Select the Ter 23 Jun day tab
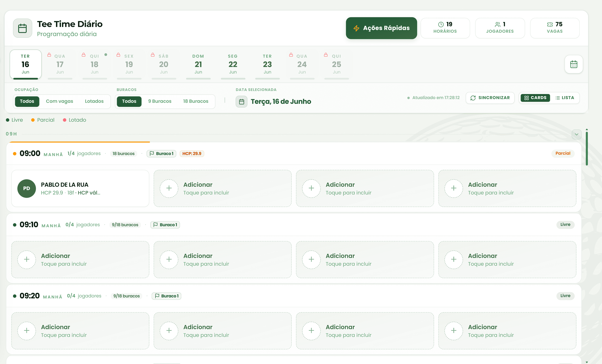Screen dimensions: 602x364 pos(267,64)
